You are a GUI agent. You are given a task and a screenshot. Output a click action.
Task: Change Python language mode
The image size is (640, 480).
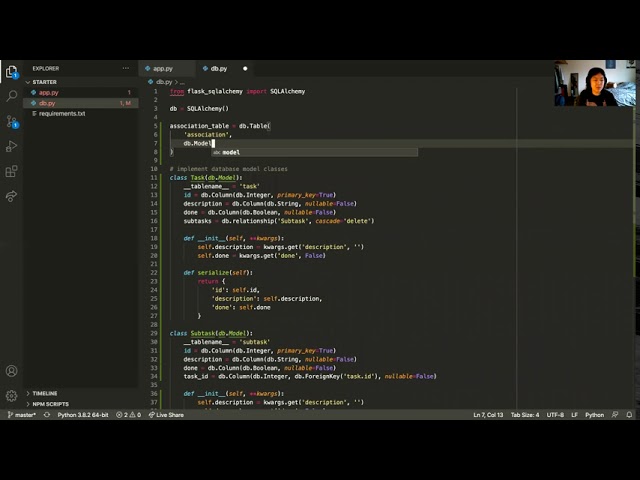coord(594,415)
